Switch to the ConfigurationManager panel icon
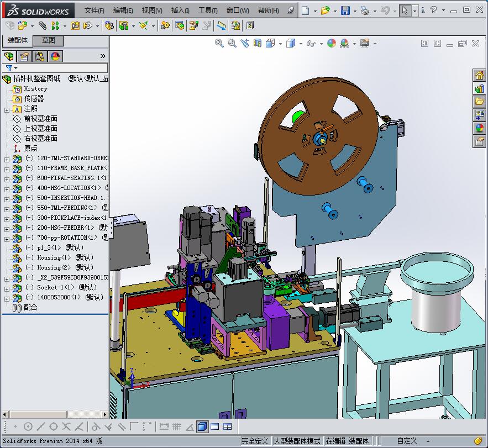The width and height of the screenshot is (488, 448). 40,56
